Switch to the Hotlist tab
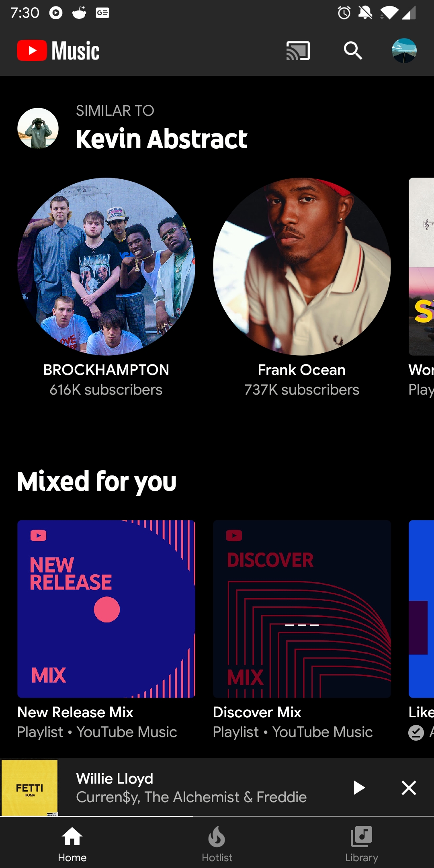Viewport: 434px width, 868px height. 217,844
